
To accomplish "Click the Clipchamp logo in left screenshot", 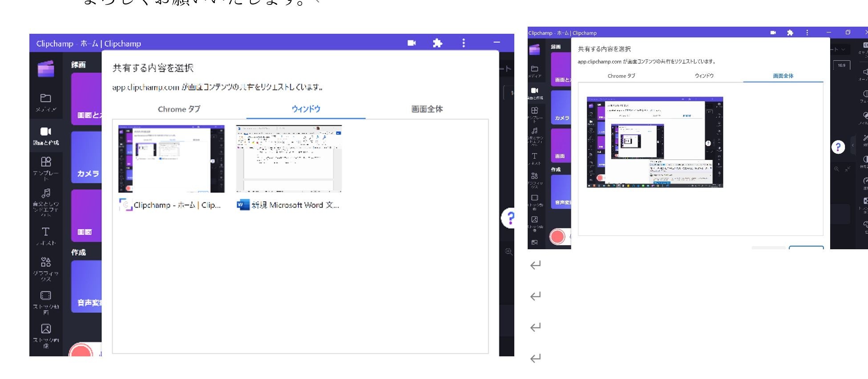I will pyautogui.click(x=46, y=68).
